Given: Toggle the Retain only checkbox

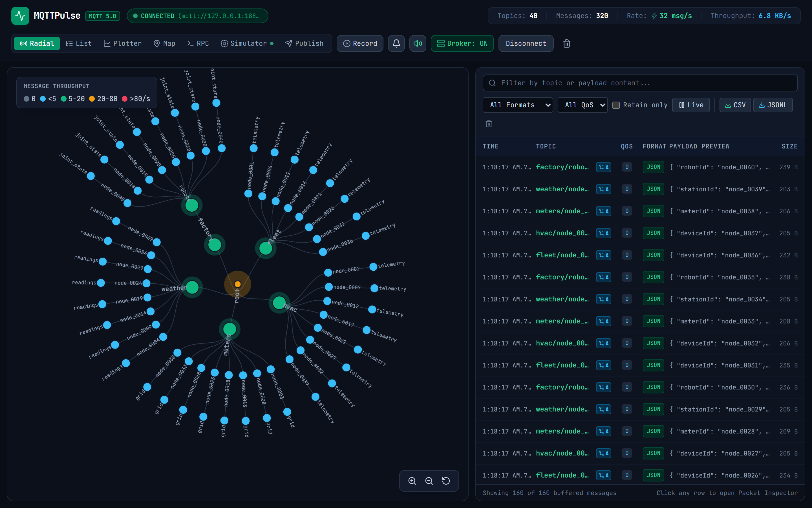Looking at the screenshot, I should [616, 105].
